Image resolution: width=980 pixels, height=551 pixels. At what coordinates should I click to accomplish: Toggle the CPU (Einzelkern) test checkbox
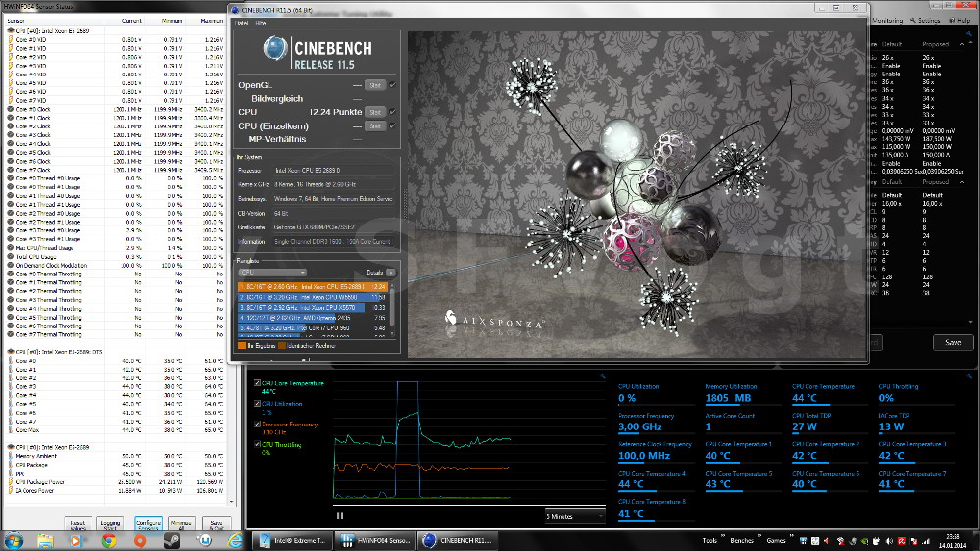point(393,125)
